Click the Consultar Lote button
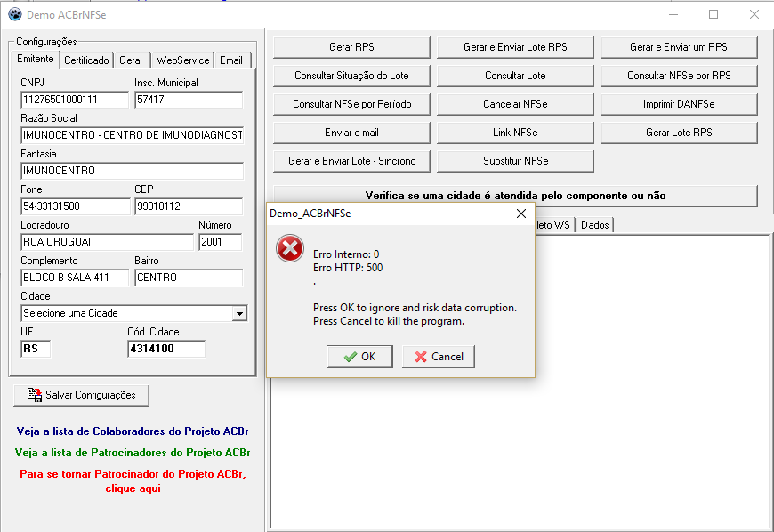 tap(515, 76)
